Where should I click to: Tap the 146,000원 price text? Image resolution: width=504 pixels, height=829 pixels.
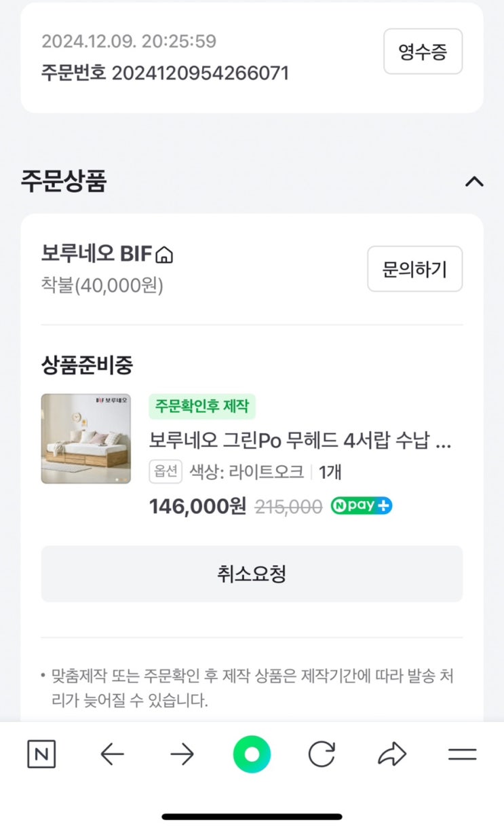(197, 506)
